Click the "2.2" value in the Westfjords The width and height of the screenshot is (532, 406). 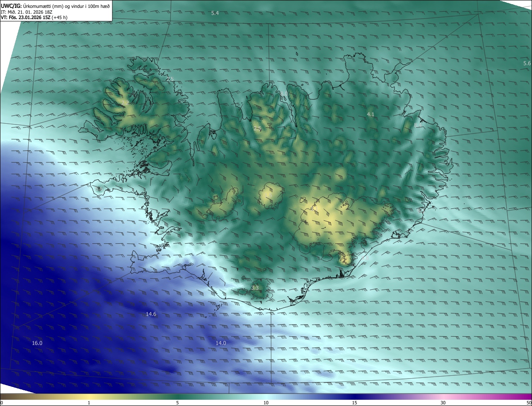pyautogui.click(x=125, y=103)
